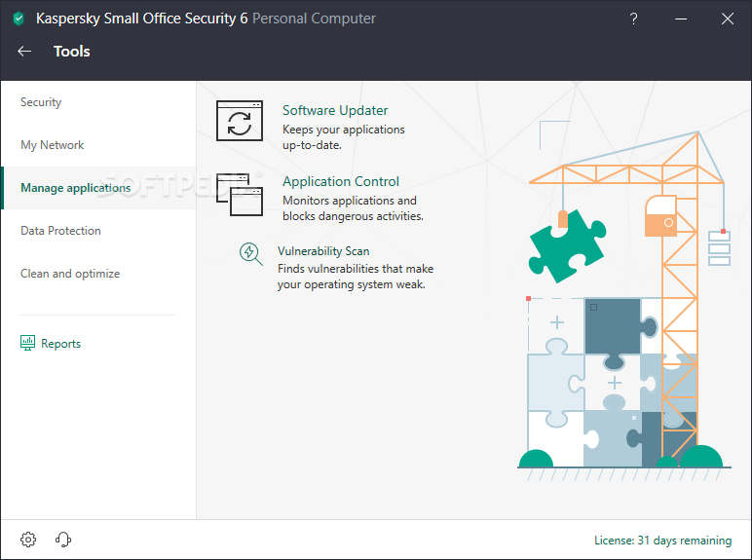
Task: Open the Software Updater icon
Action: 240,121
